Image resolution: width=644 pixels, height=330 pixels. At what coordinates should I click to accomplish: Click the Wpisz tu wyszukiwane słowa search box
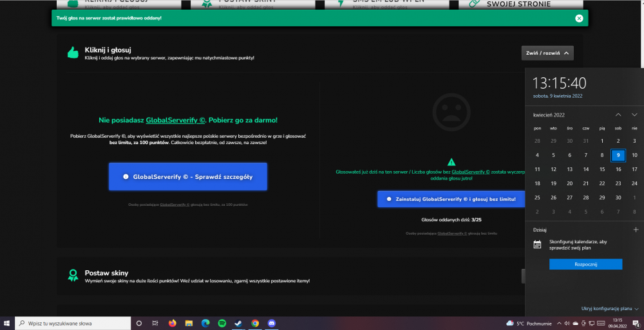tap(73, 324)
